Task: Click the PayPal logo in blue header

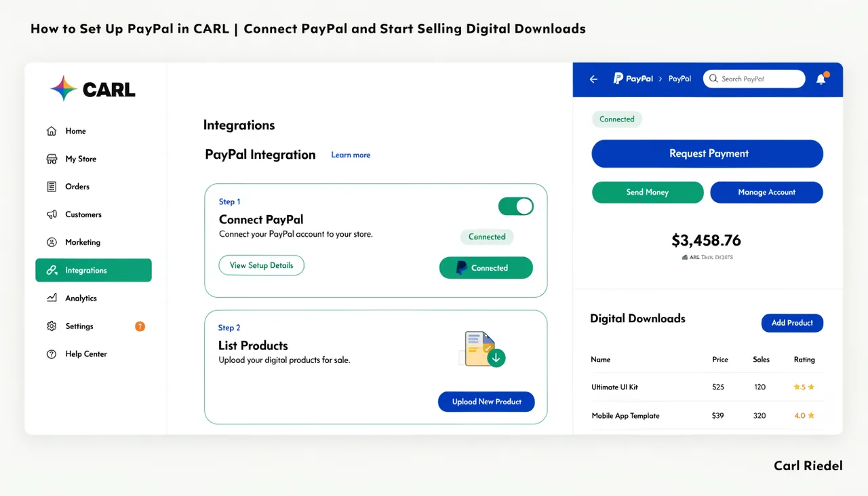Action: click(633, 79)
